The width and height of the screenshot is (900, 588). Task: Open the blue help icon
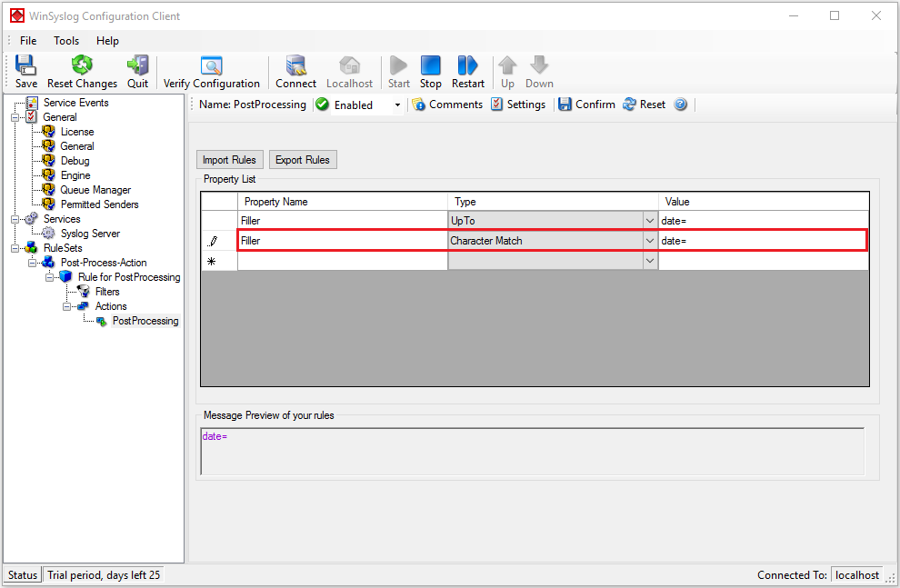click(x=681, y=105)
